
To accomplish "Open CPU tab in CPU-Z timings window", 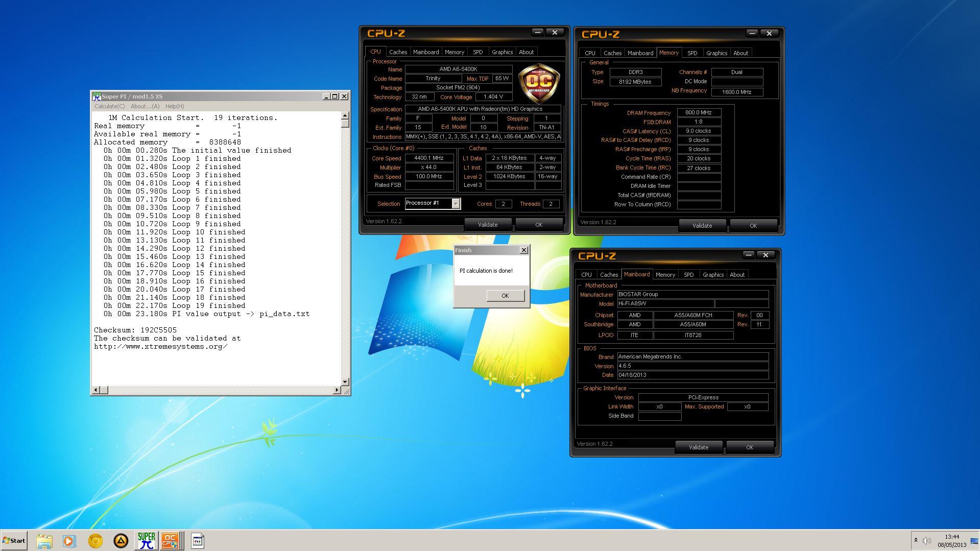I will tap(590, 53).
